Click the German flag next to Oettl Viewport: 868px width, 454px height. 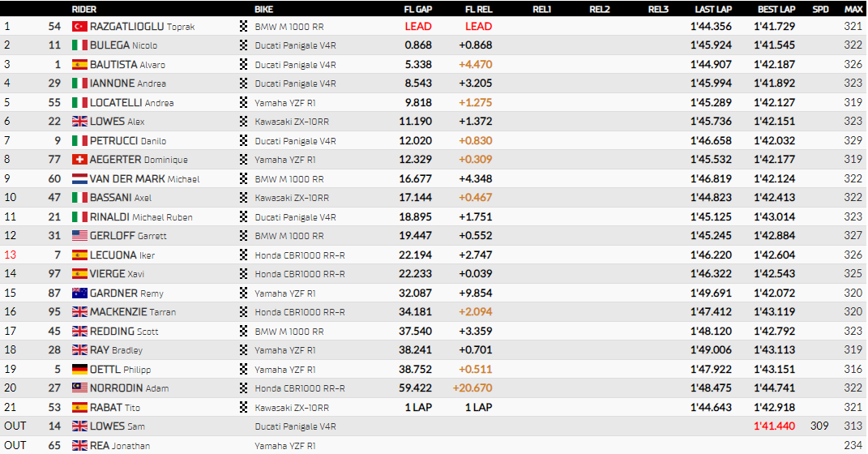pos(79,370)
